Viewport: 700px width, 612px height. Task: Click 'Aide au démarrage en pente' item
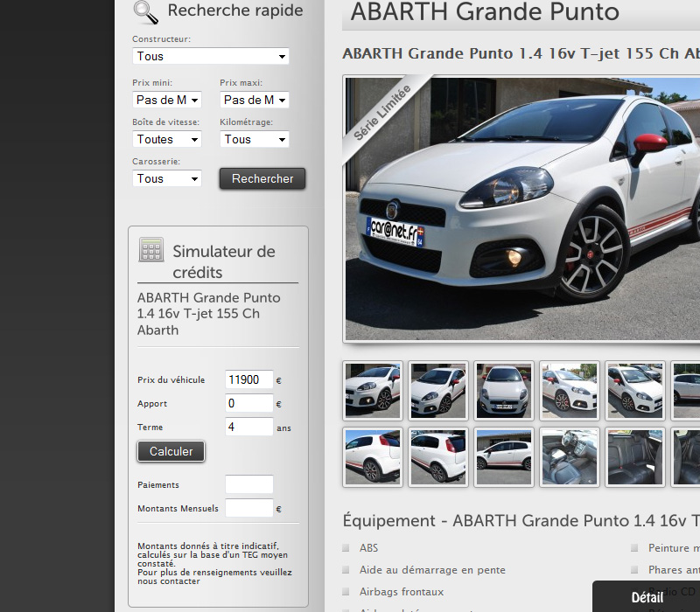[432, 570]
